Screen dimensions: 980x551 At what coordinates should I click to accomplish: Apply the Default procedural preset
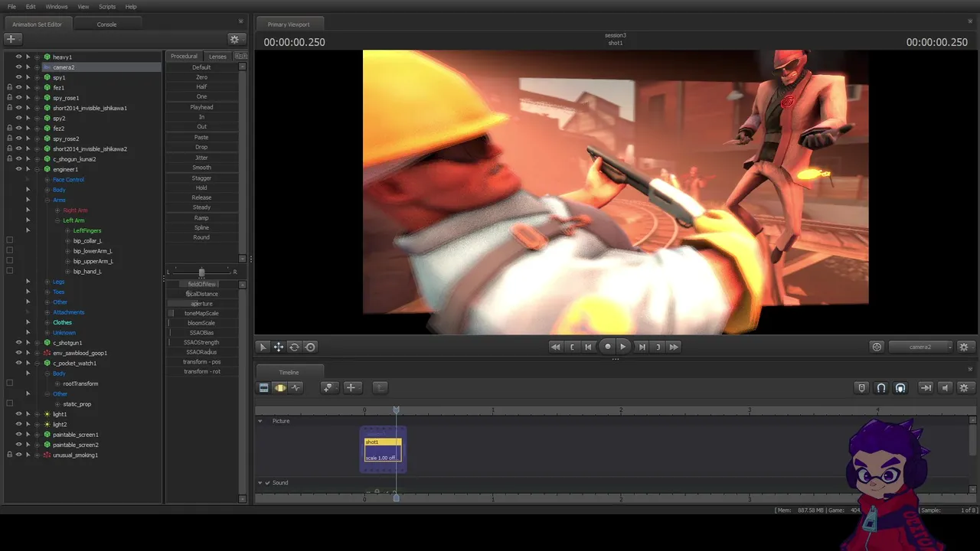tap(201, 67)
